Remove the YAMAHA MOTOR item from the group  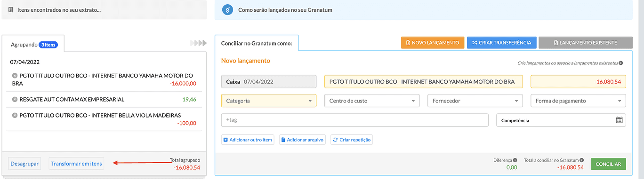click(x=15, y=76)
